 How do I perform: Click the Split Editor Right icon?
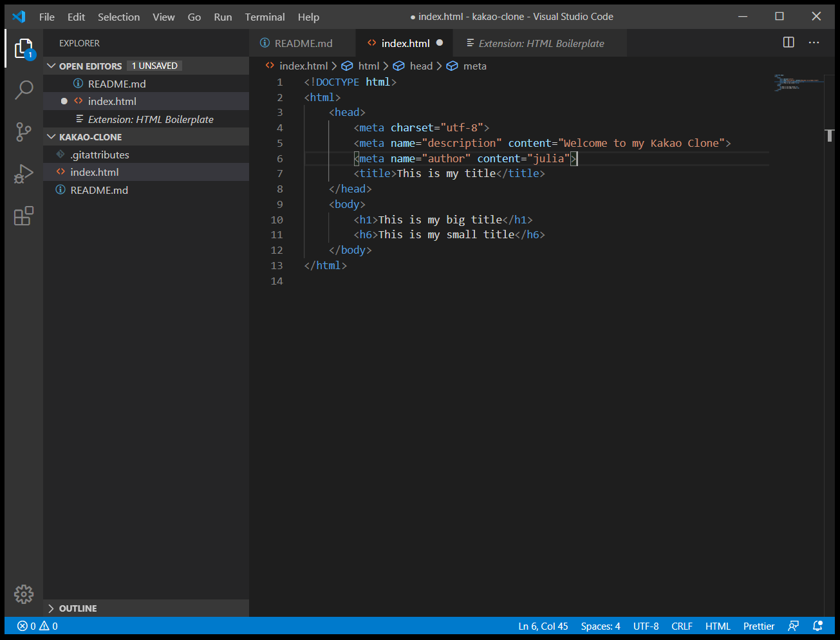(789, 42)
